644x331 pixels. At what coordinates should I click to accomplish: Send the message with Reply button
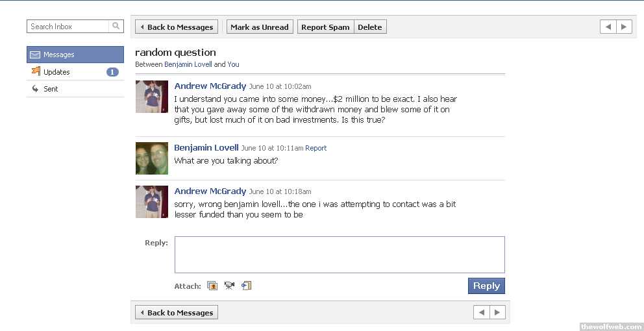pyautogui.click(x=486, y=286)
